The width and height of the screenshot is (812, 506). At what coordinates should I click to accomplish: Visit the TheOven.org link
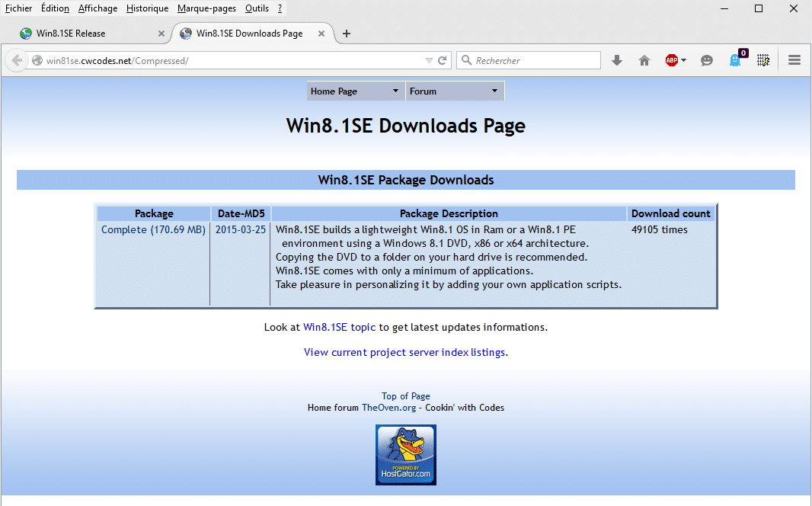tap(389, 408)
